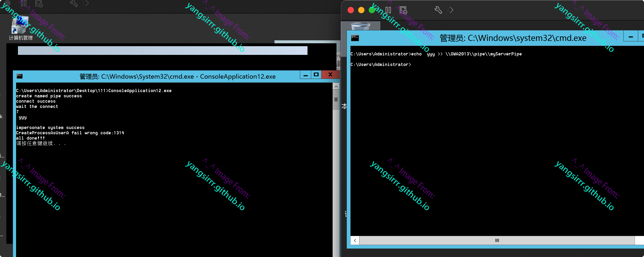Click the pause icon in the right VM window toolbar

click(x=388, y=10)
